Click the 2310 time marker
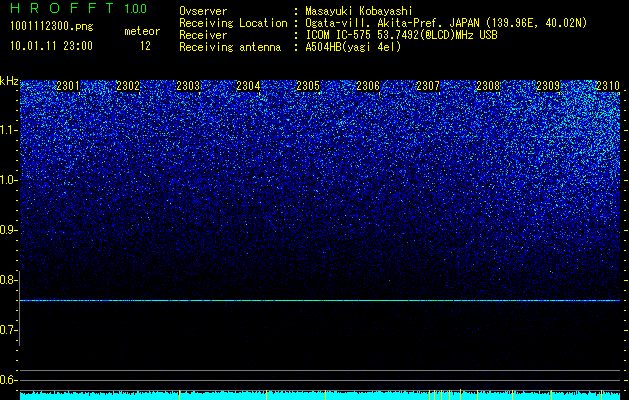This screenshot has height=400, width=629. (608, 85)
